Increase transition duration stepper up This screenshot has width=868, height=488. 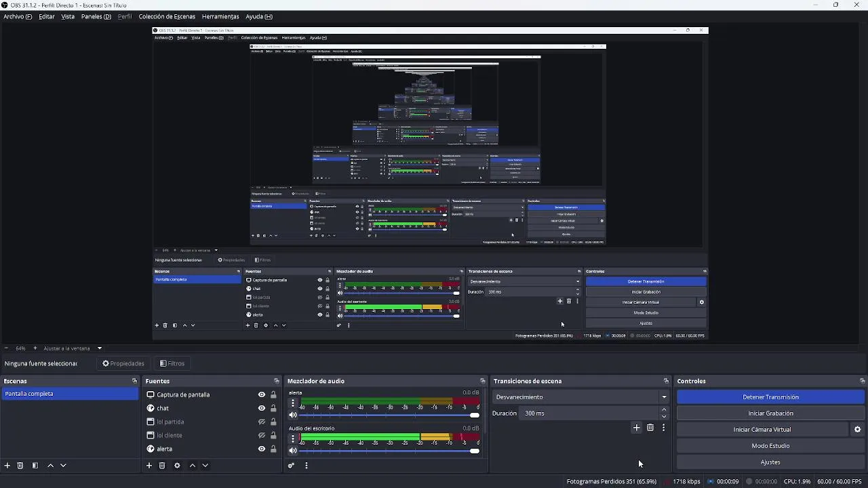pos(664,409)
